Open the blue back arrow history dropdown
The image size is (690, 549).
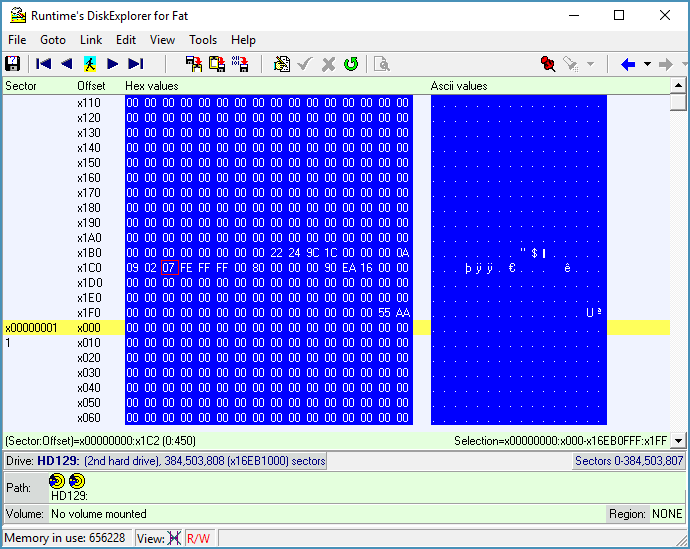(647, 64)
